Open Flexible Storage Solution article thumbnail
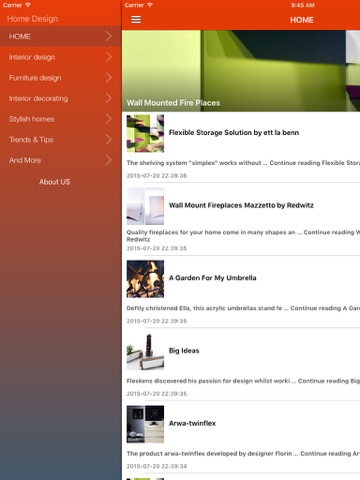This screenshot has height=480, width=360. click(145, 133)
